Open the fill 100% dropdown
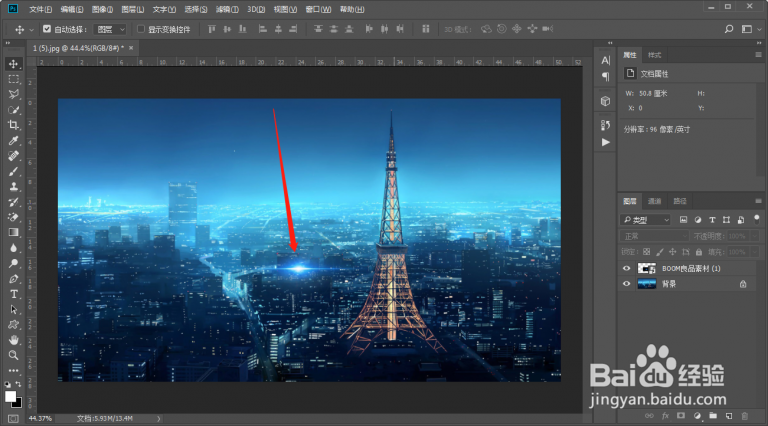 click(754, 252)
